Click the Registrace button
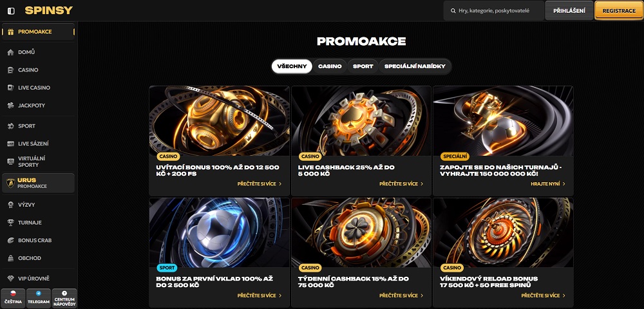This screenshot has height=309, width=644. 619,11
